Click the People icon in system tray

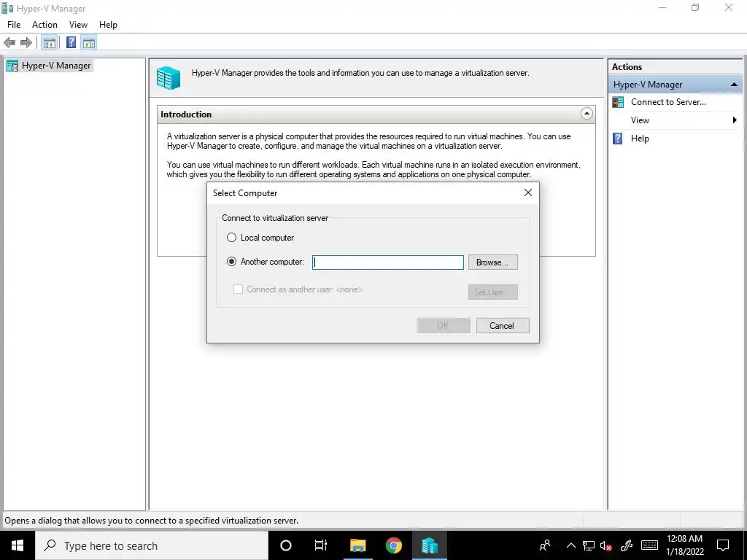coord(544,545)
